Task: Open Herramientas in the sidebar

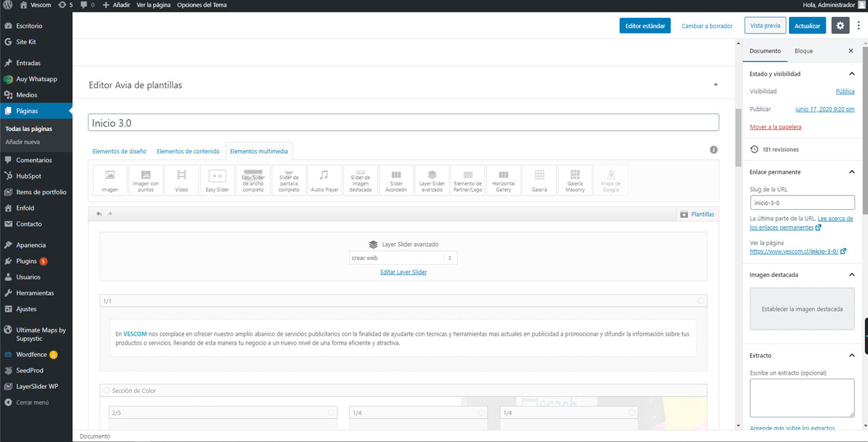Action: [x=36, y=293]
